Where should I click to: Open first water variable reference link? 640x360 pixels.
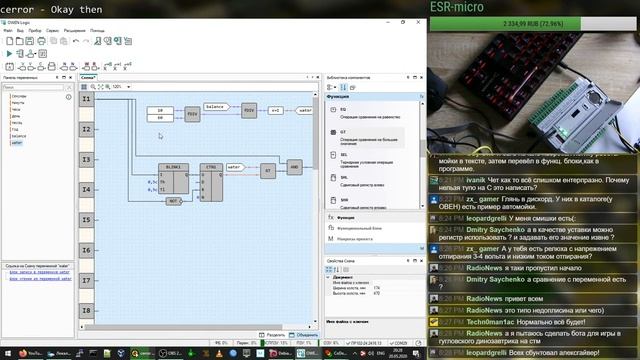click(40, 272)
